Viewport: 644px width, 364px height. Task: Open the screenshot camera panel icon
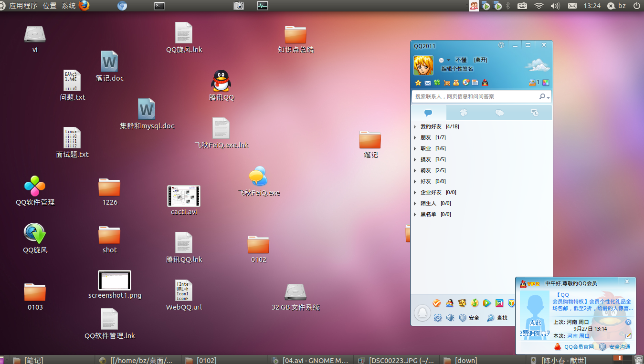239,6
